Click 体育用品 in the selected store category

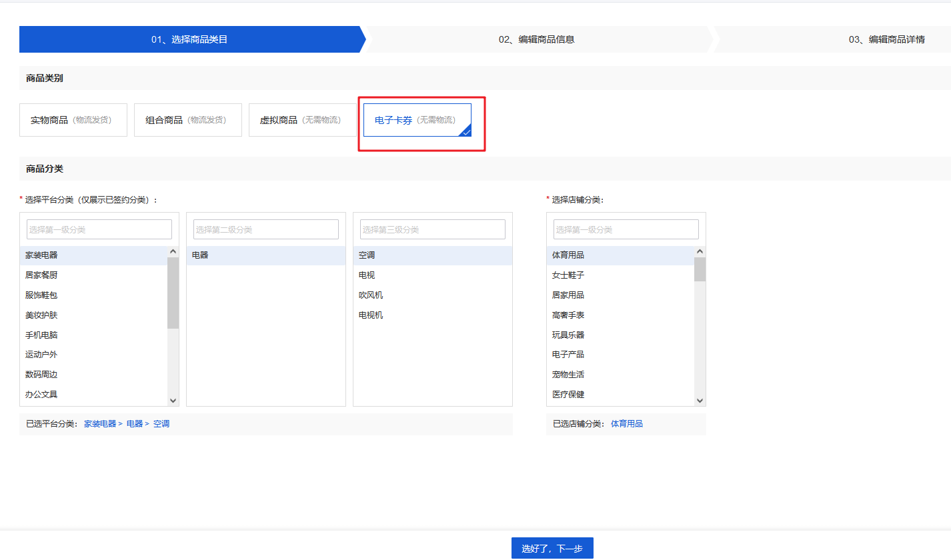[627, 424]
